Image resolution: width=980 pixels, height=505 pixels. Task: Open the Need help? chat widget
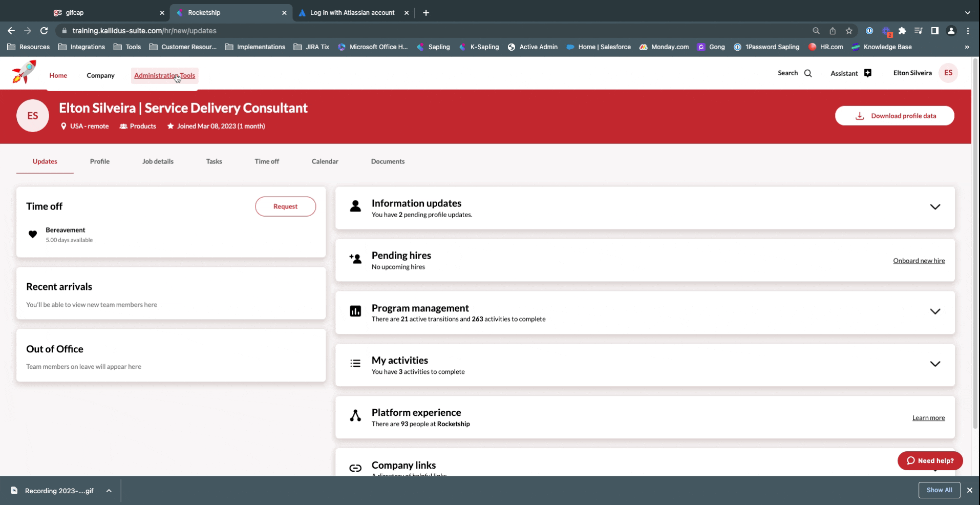tap(929, 460)
